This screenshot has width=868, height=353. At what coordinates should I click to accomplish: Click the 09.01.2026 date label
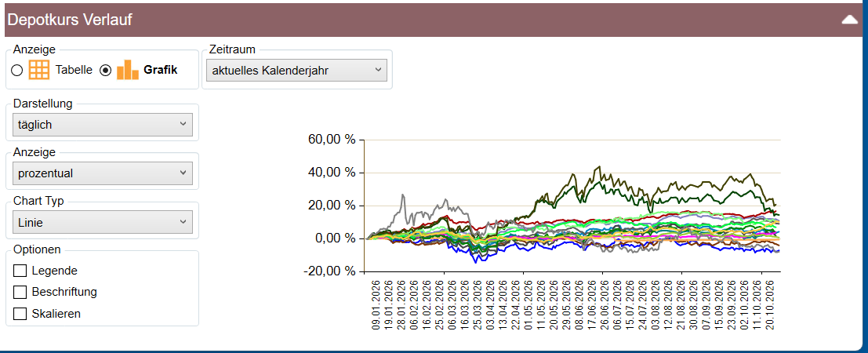pos(377,305)
